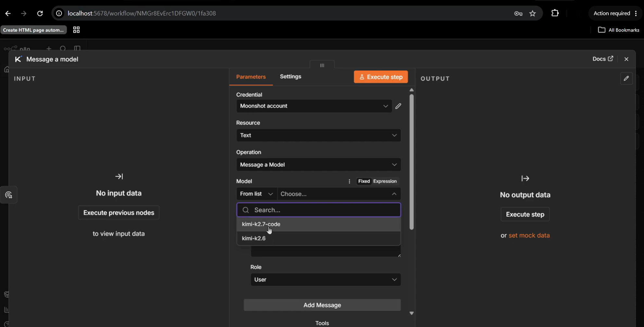Click the n8n search icon behind the modal
Screen dimensions: 644x327
click(x=63, y=49)
